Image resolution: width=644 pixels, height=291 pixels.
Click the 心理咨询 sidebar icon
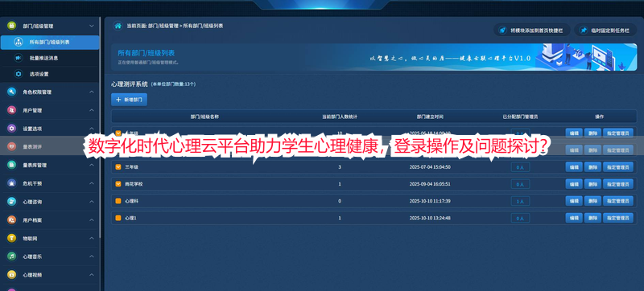point(11,202)
